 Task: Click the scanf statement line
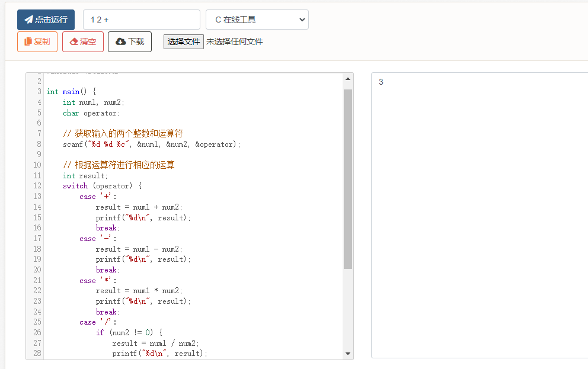pyautogui.click(x=152, y=145)
